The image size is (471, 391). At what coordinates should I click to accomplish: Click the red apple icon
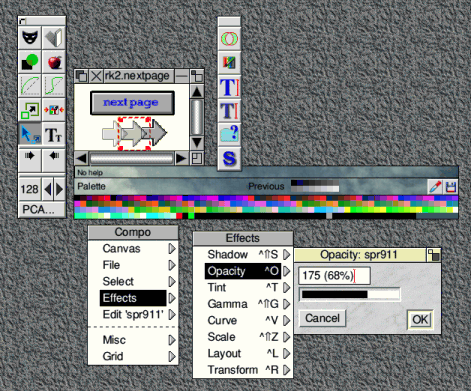[54, 62]
